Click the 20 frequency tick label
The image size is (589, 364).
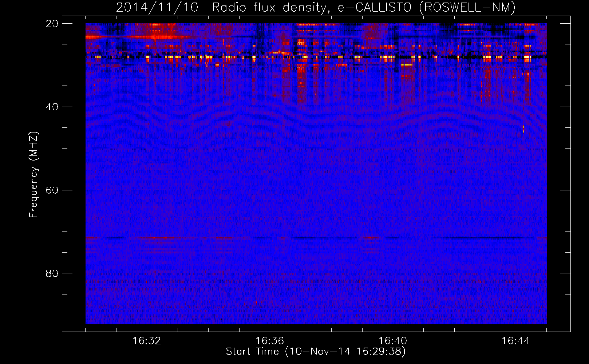[52, 24]
